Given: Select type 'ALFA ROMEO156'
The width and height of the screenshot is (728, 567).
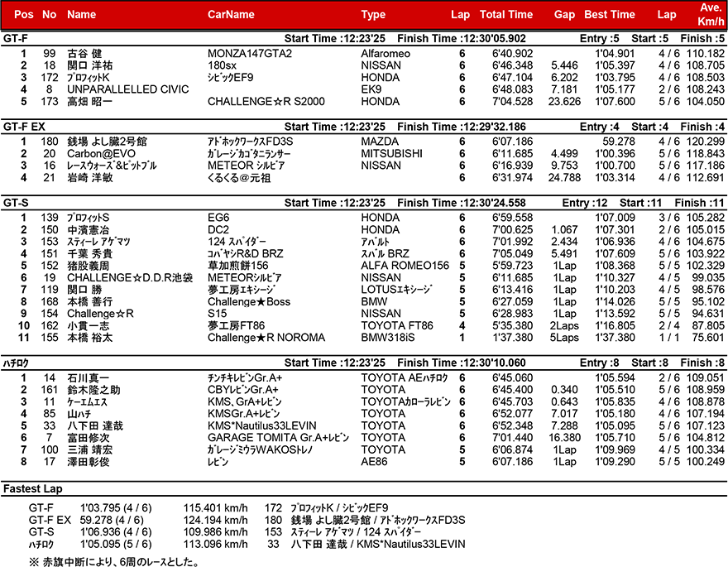Looking at the screenshot, I should click(x=405, y=266).
